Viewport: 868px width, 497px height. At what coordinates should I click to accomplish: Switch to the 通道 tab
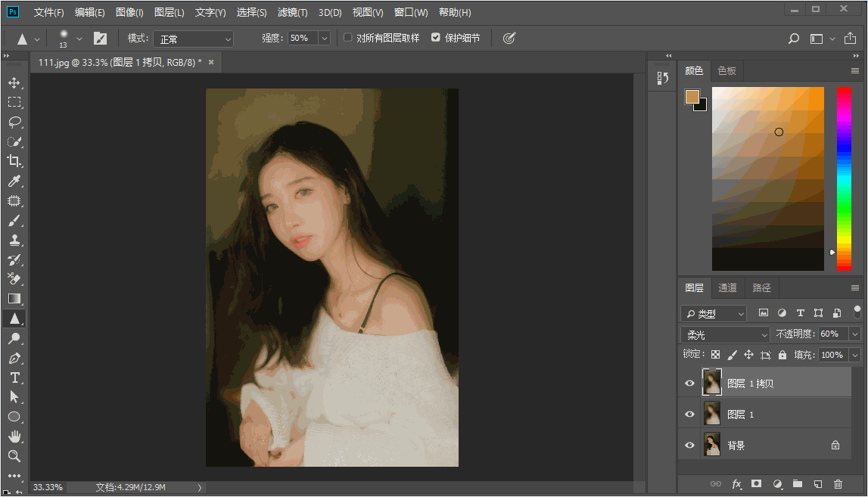point(727,288)
